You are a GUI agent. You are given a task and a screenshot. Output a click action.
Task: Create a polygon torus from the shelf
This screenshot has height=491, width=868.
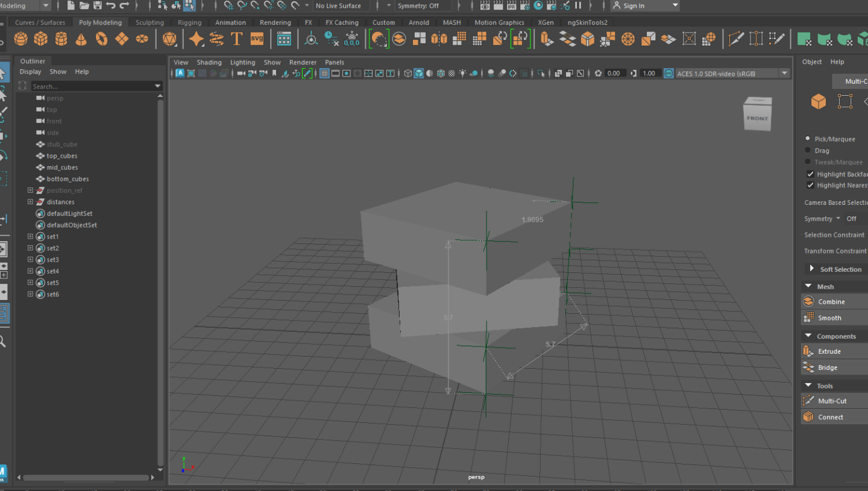[102, 39]
